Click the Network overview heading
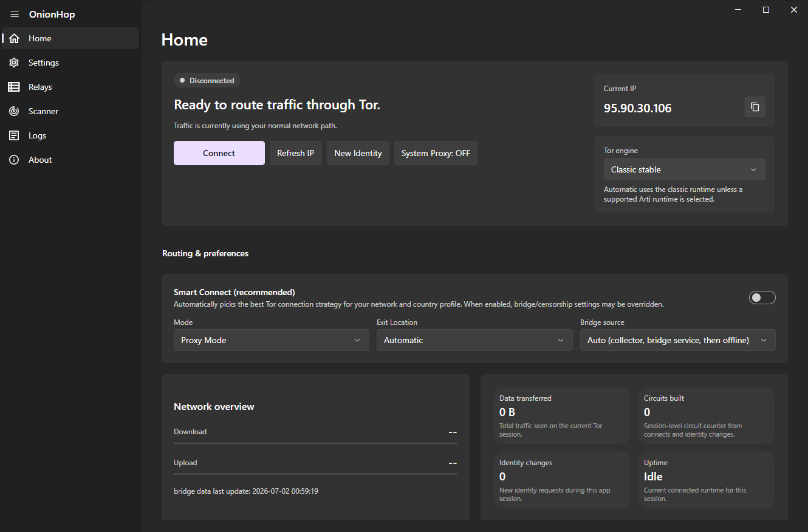Image resolution: width=808 pixels, height=532 pixels. (214, 407)
